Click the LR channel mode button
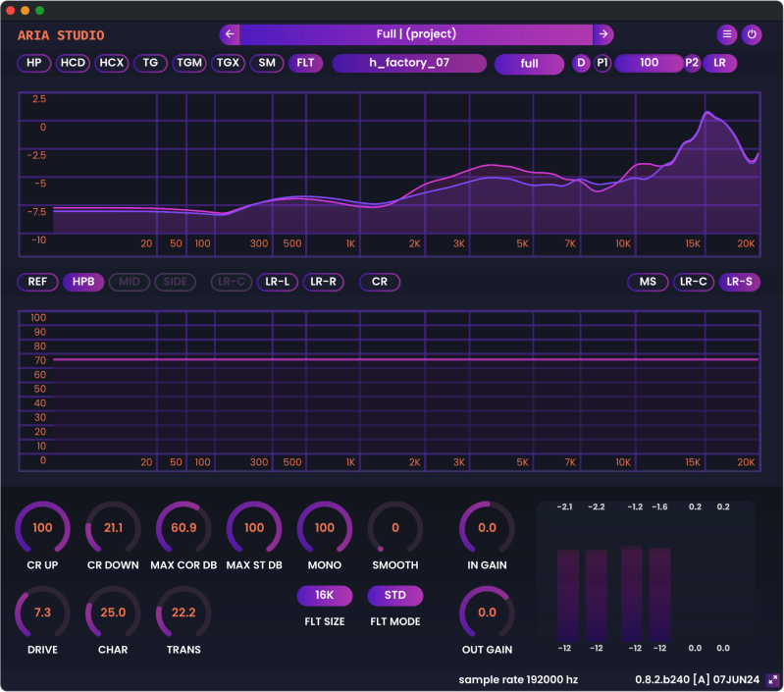Screen dimensions: 784x692 (x=719, y=63)
